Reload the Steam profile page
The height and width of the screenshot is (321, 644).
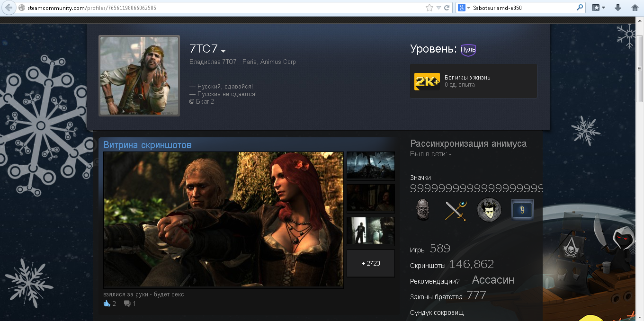point(447,8)
